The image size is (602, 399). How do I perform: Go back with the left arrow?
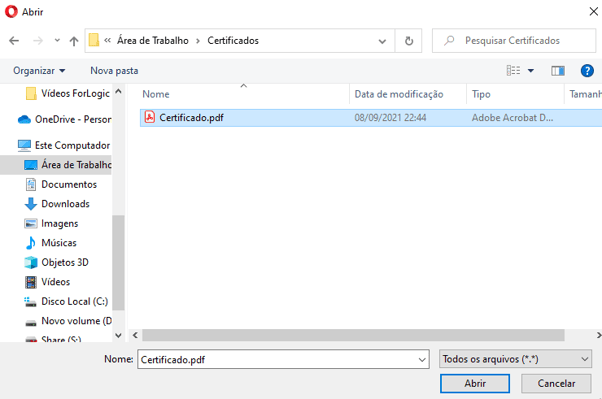(x=14, y=40)
